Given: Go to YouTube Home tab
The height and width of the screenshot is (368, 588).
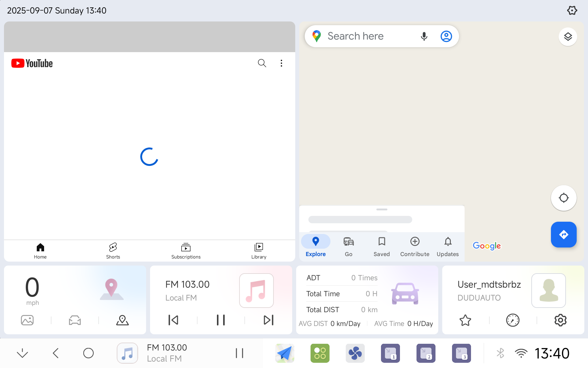Looking at the screenshot, I should [x=40, y=251].
